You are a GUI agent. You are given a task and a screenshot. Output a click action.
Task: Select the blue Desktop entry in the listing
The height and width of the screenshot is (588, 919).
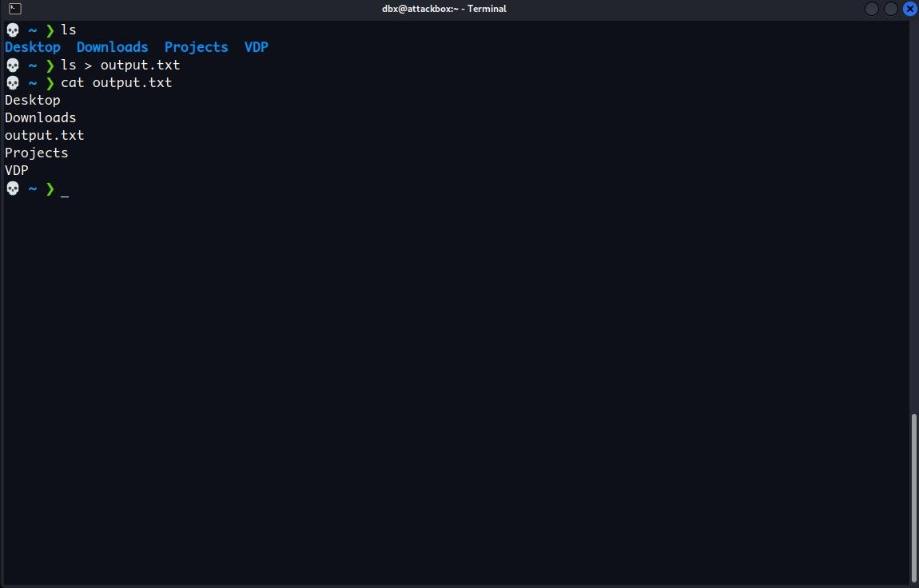32,47
